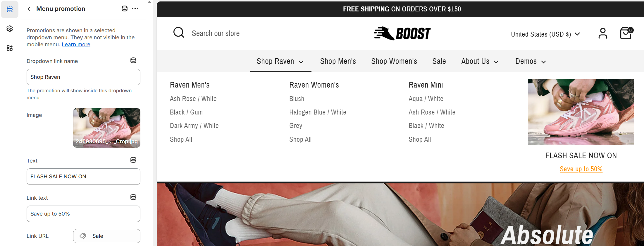The height and width of the screenshot is (246, 644).
Task: Click the pink sneaker promo image in dropdown
Action: [x=581, y=112]
